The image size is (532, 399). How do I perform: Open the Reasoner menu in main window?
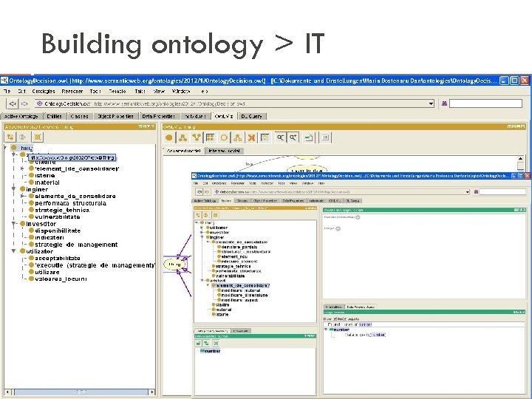coord(72,92)
